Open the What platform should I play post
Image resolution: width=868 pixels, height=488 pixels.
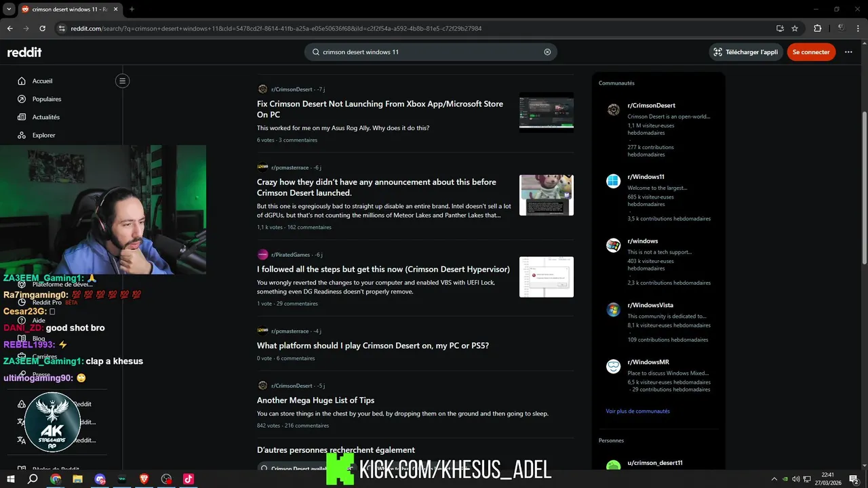pos(373,346)
